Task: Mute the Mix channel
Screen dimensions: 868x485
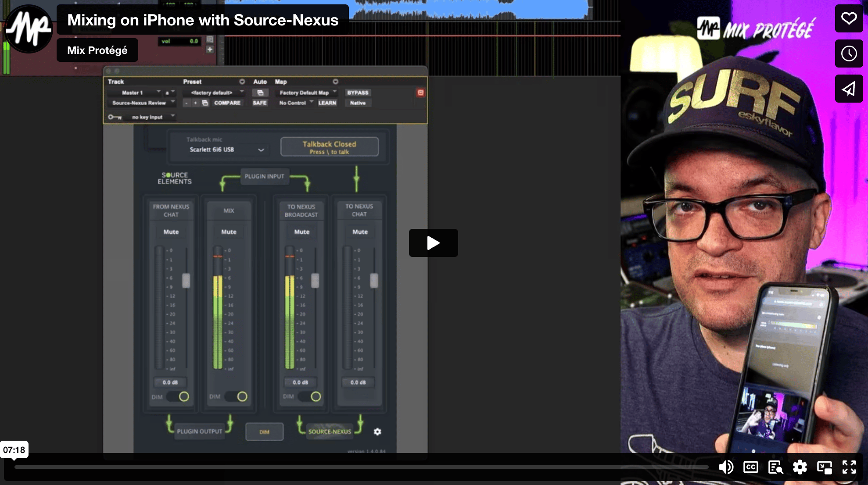Action: pyautogui.click(x=229, y=232)
